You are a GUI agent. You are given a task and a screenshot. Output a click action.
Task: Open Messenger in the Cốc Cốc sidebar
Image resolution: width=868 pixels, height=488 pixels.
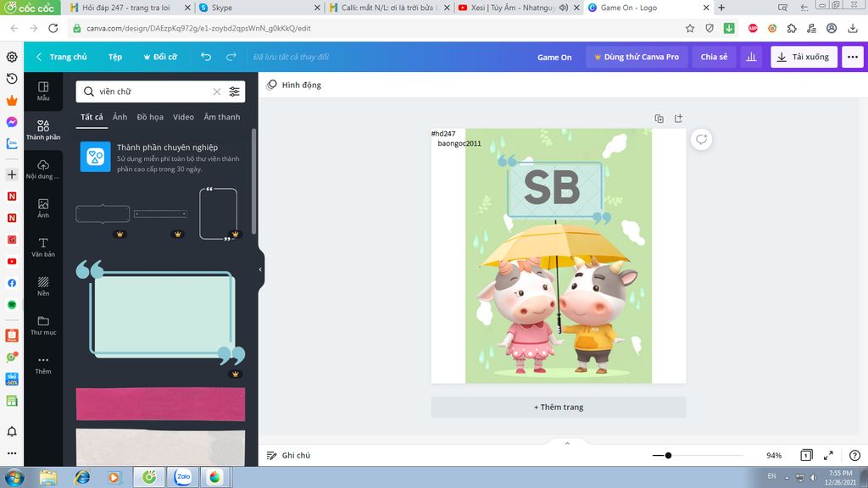pos(12,122)
